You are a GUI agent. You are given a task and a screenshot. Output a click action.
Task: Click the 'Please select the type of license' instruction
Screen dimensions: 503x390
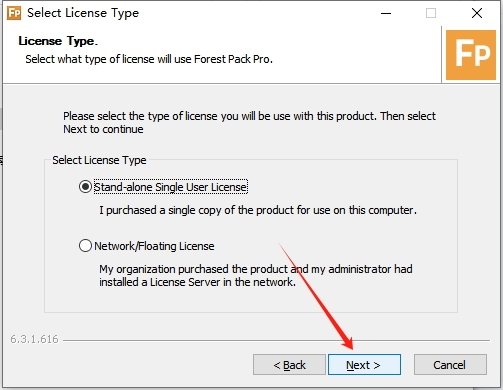[249, 122]
